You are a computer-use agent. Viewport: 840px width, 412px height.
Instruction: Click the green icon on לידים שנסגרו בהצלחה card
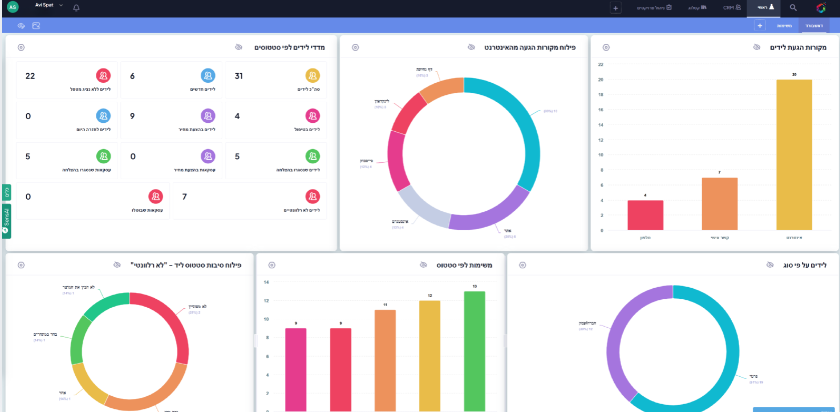tap(312, 156)
